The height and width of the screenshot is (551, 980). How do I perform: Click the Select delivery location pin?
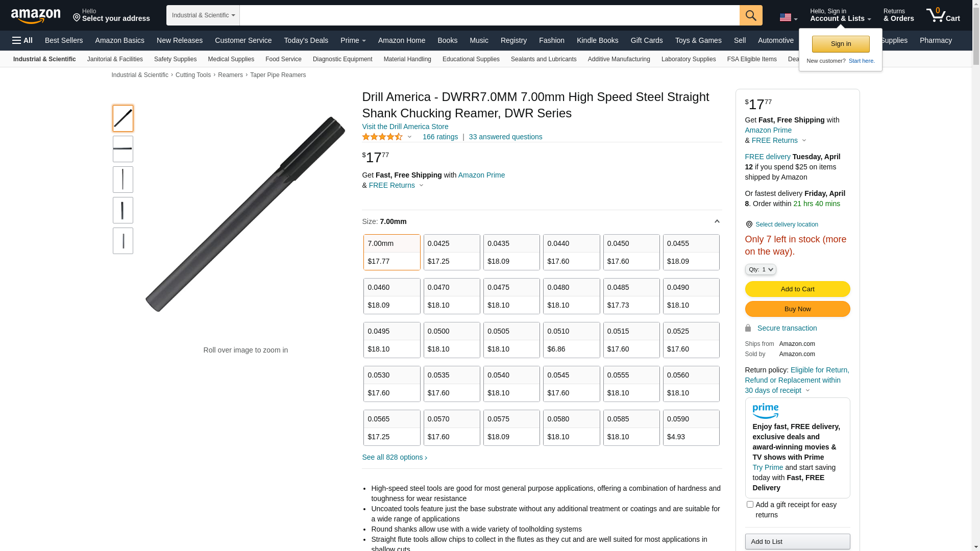(x=749, y=224)
